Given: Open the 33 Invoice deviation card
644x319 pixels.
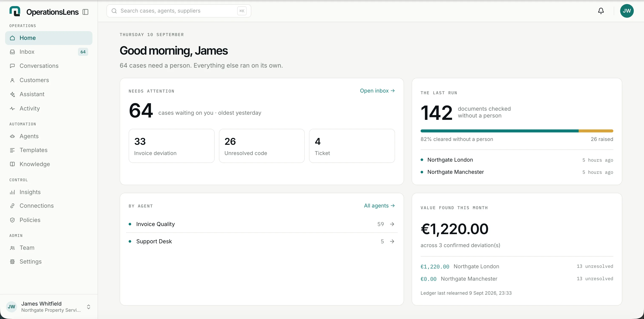Looking at the screenshot, I should pos(171,146).
